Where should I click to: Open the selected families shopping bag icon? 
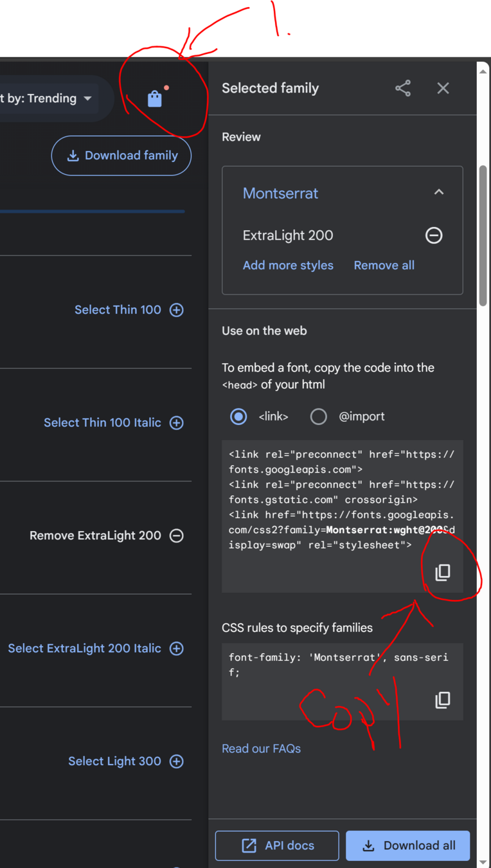pyautogui.click(x=154, y=98)
